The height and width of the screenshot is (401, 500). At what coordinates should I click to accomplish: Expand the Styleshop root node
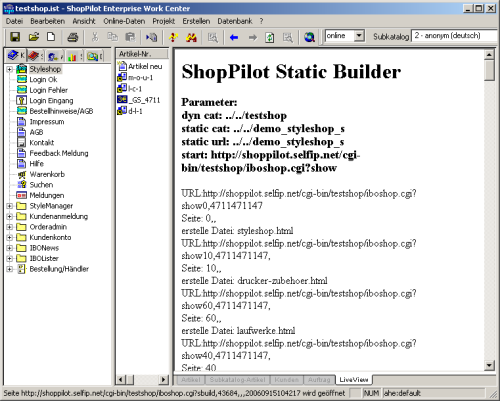click(x=10, y=69)
